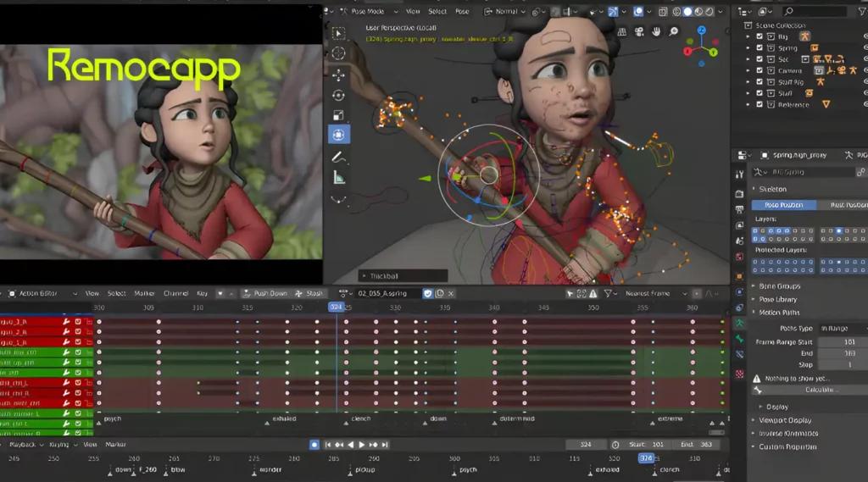This screenshot has height=482, width=868.
Task: Open the View Layer properties tab icon
Action: click(x=739, y=225)
